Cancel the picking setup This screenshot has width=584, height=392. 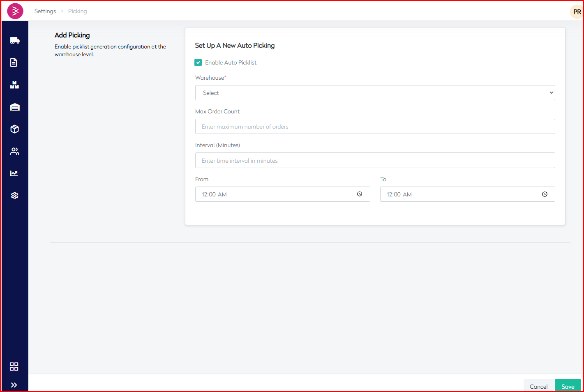538,386
